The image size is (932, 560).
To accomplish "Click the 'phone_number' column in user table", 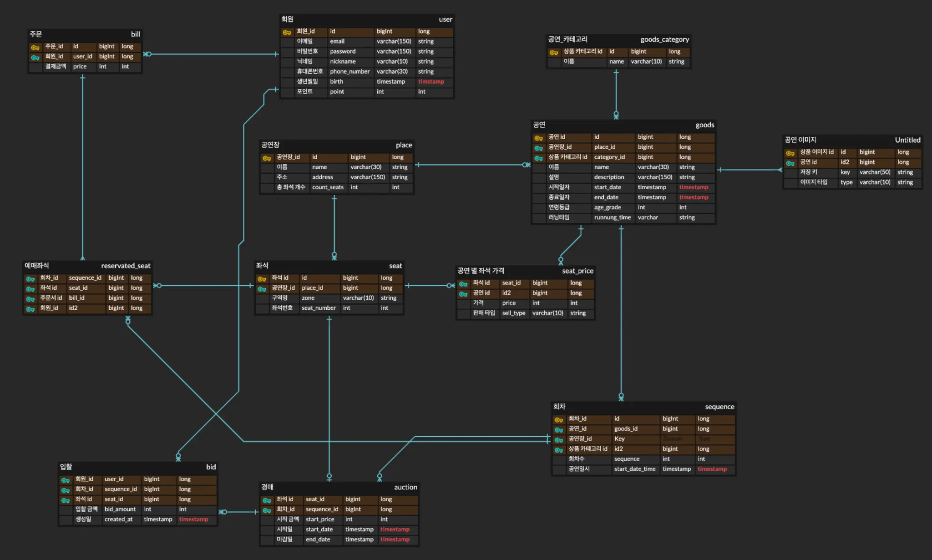I will pyautogui.click(x=349, y=72).
